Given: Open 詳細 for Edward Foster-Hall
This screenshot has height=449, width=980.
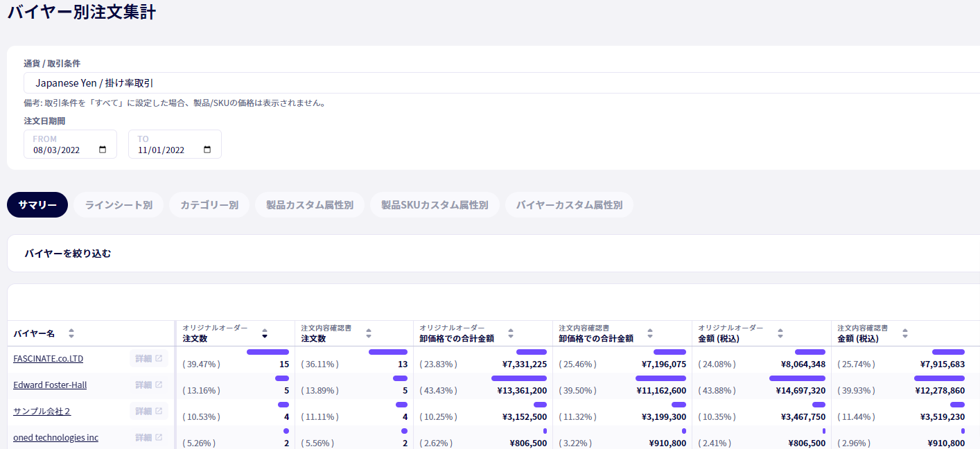Looking at the screenshot, I should pos(148,385).
